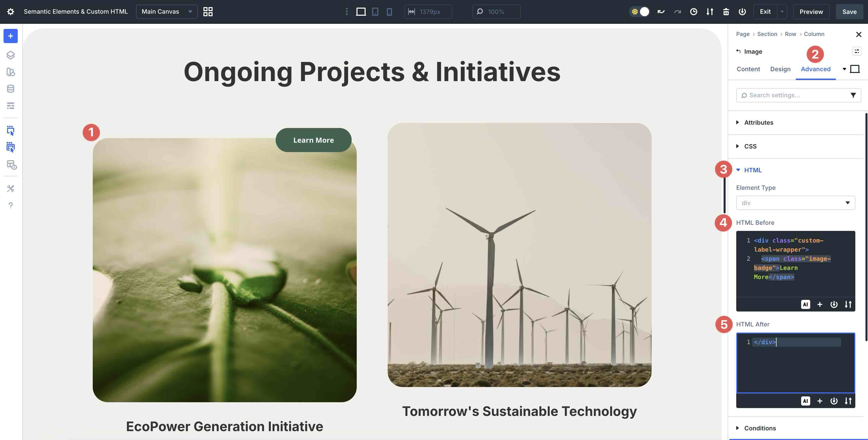The height and width of the screenshot is (440, 868).
Task: Toggle the power icon under HTML After
Action: click(x=834, y=401)
